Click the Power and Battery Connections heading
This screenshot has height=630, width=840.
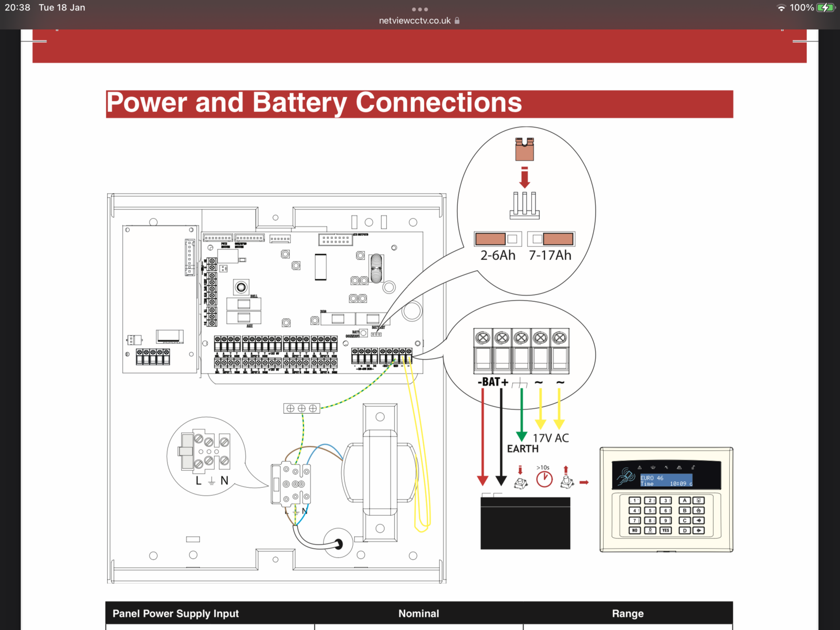314,103
